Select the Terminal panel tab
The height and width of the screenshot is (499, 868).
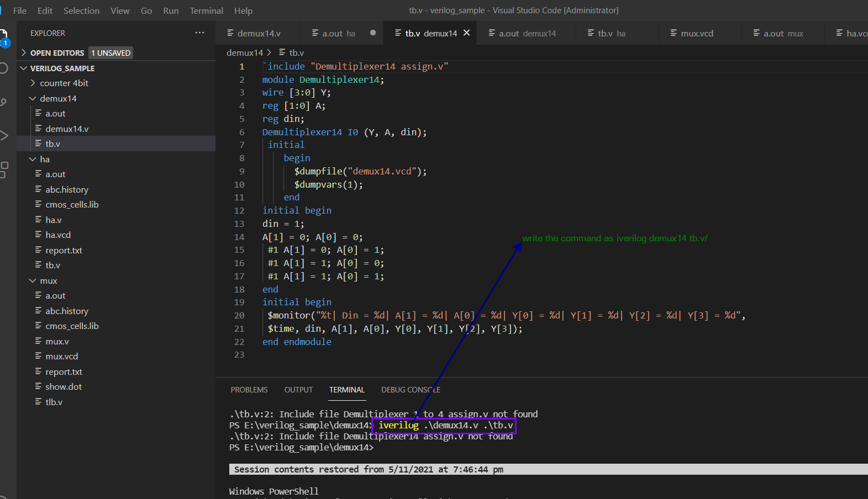click(347, 390)
